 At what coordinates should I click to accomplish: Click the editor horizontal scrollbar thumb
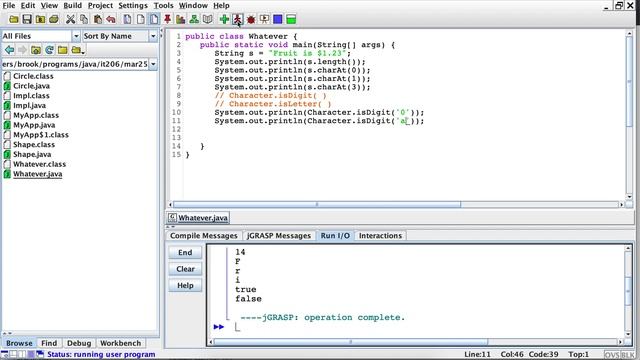tap(317, 204)
